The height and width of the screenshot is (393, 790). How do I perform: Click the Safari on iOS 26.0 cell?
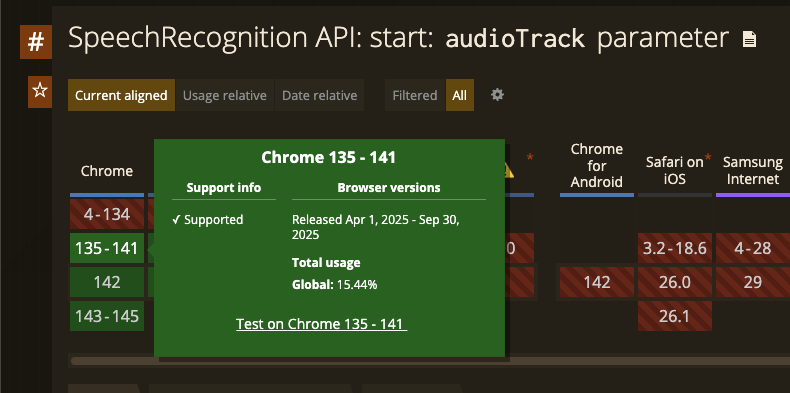[675, 282]
